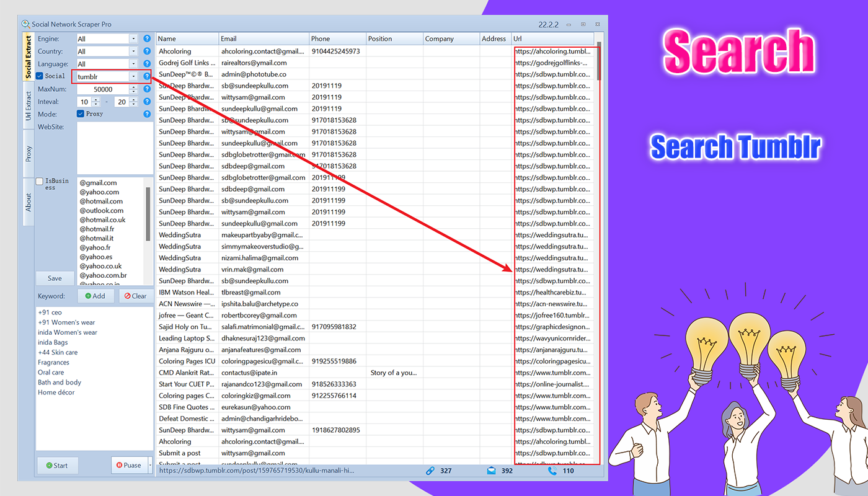
Task: Click the email count envelope icon
Action: (491, 471)
